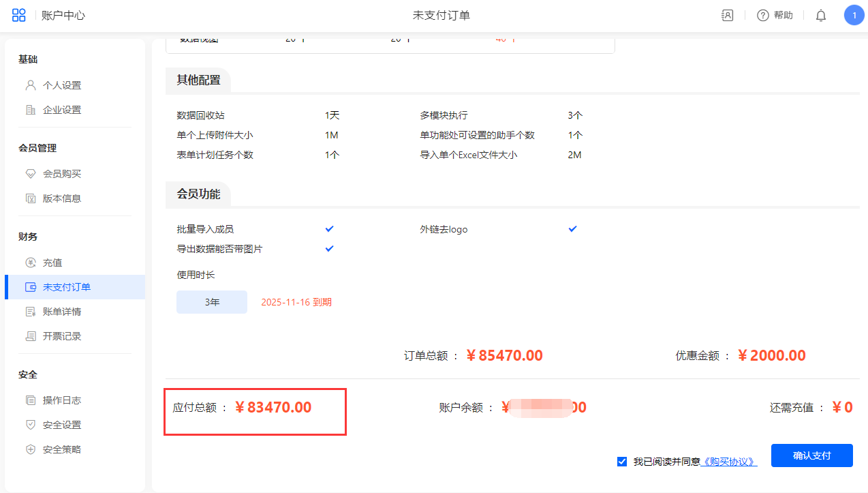The width and height of the screenshot is (868, 493).
Task: Open the 帮助 help icon
Action: pyautogui.click(x=763, y=16)
